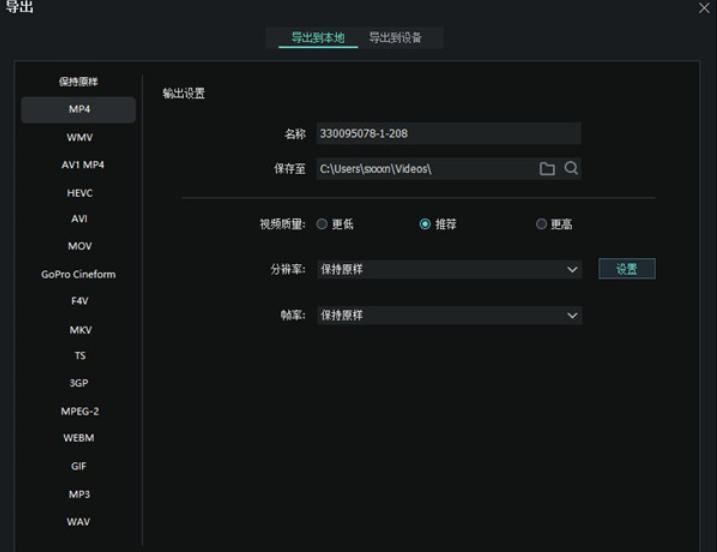Image resolution: width=717 pixels, height=552 pixels.
Task: Select the MKV format
Action: click(80, 330)
